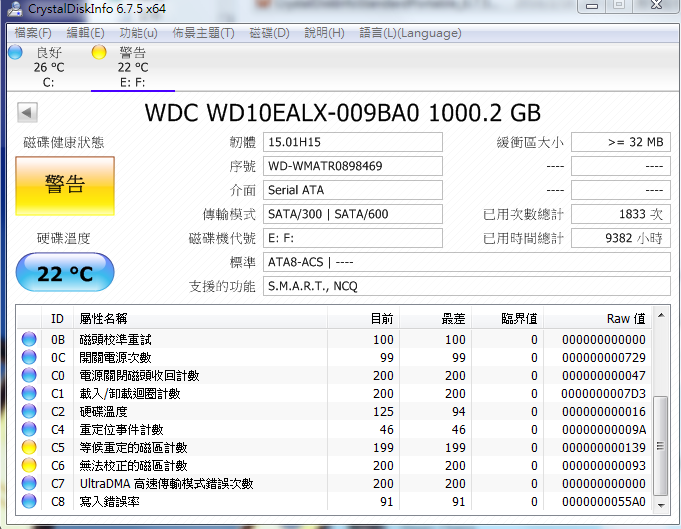The height and width of the screenshot is (529, 681).
Task: Go to previous disk with left arrow
Action: 27,113
